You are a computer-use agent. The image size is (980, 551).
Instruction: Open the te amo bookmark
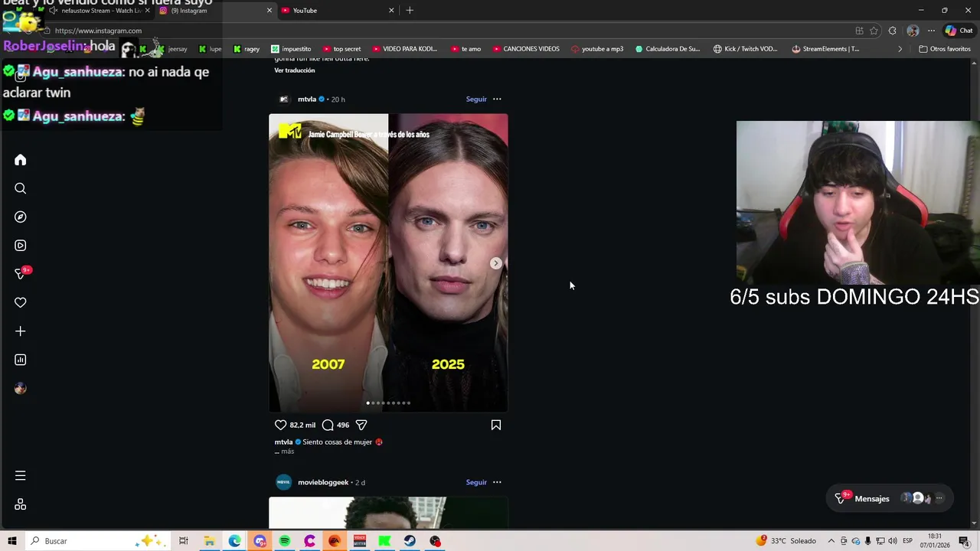465,49
